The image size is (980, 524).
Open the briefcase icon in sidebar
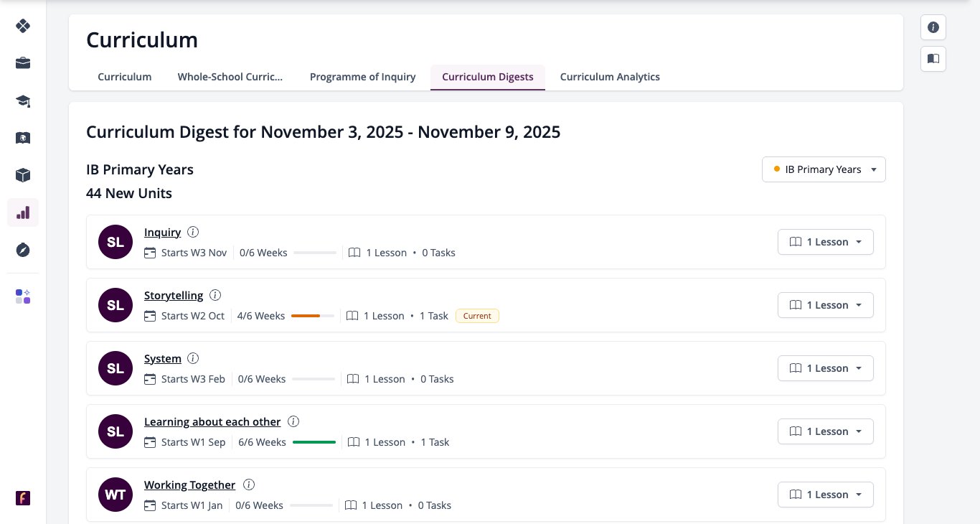[x=23, y=63]
